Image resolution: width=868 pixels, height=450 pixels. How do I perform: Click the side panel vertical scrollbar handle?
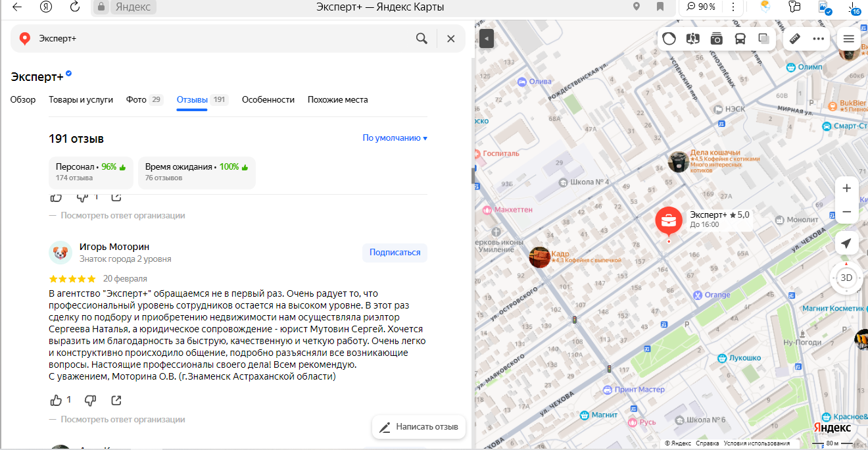point(472,176)
